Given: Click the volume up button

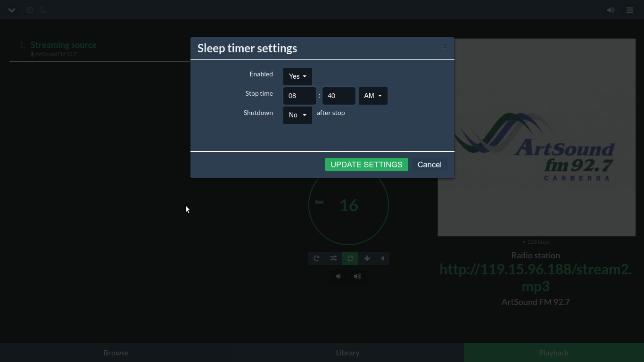Looking at the screenshot, I should (357, 277).
